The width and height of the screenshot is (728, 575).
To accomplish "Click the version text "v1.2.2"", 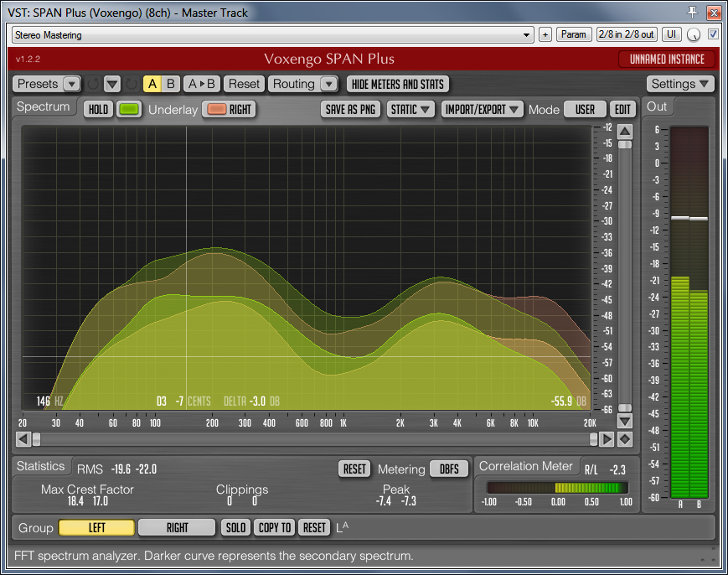I will click(28, 59).
